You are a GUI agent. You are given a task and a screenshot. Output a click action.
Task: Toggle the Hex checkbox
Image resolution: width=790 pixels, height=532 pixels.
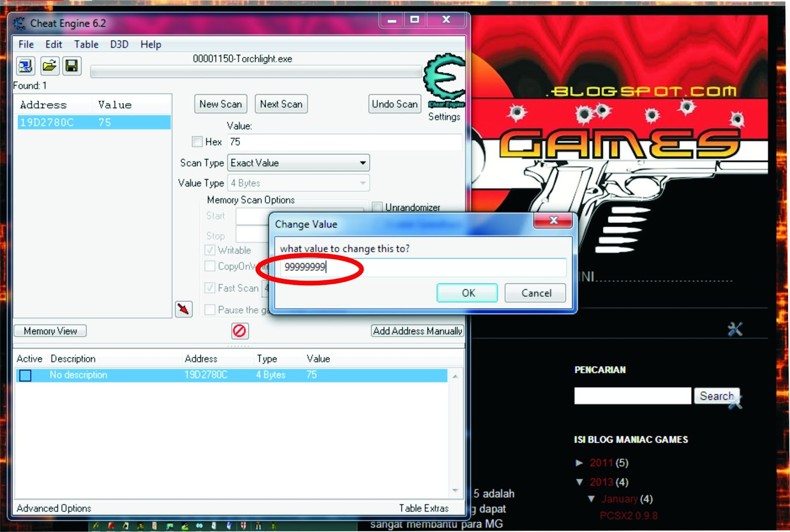(x=197, y=142)
